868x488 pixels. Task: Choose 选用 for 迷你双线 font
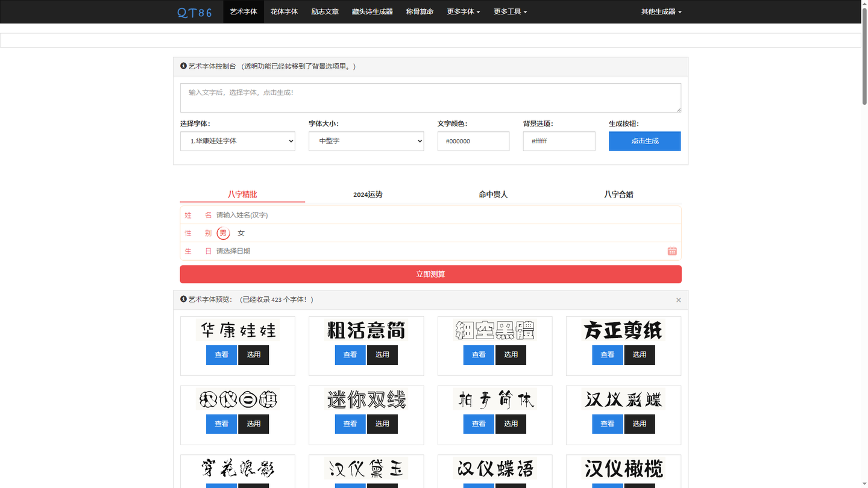(x=382, y=424)
